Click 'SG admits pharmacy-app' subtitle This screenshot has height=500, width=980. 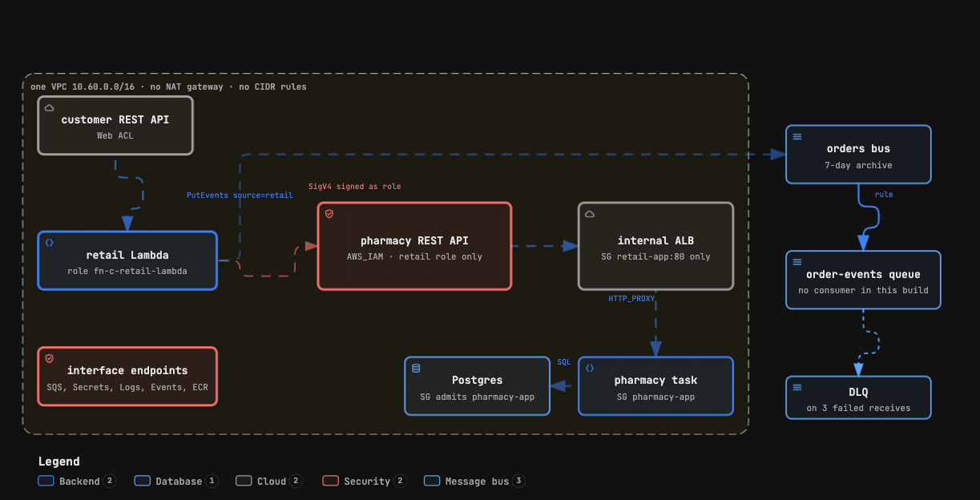pos(477,396)
